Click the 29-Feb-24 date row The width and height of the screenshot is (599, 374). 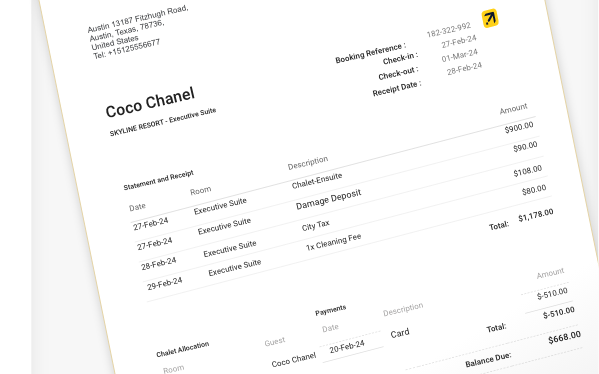165,284
